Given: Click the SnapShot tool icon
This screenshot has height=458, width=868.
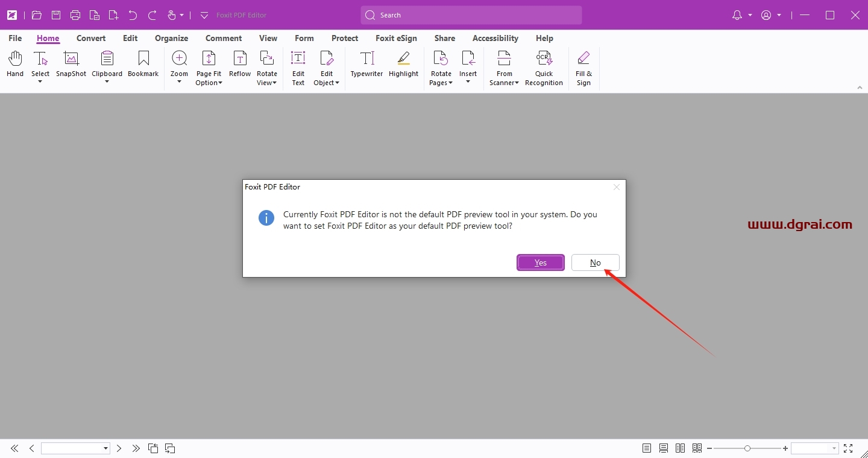Looking at the screenshot, I should point(71,65).
